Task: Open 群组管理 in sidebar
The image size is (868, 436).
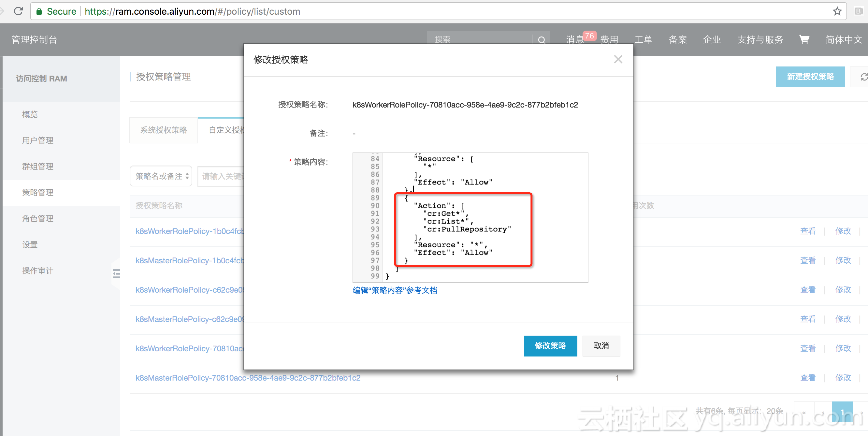Action: (38, 166)
